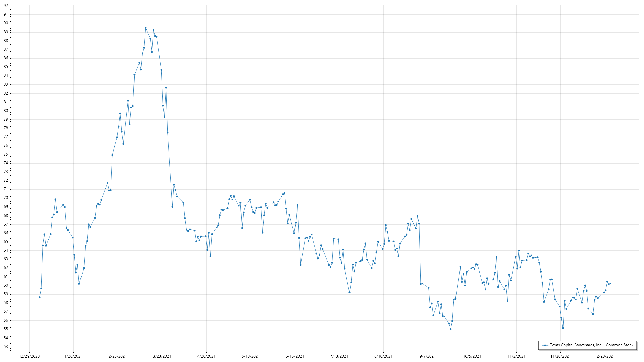Click the 6/15/2021 x-axis date label

(x=295, y=356)
